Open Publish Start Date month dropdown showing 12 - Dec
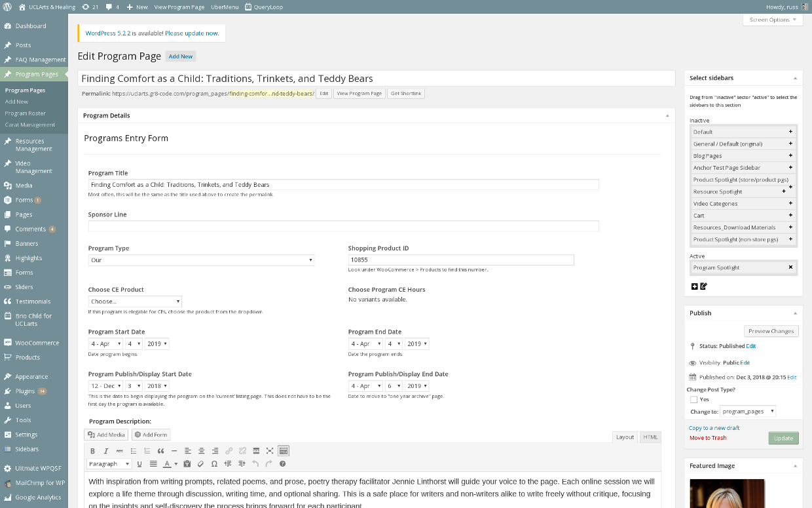The width and height of the screenshot is (812, 508). click(x=105, y=386)
